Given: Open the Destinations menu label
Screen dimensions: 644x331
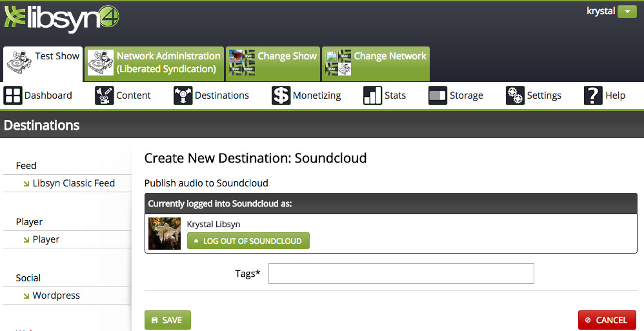Looking at the screenshot, I should coord(222,95).
